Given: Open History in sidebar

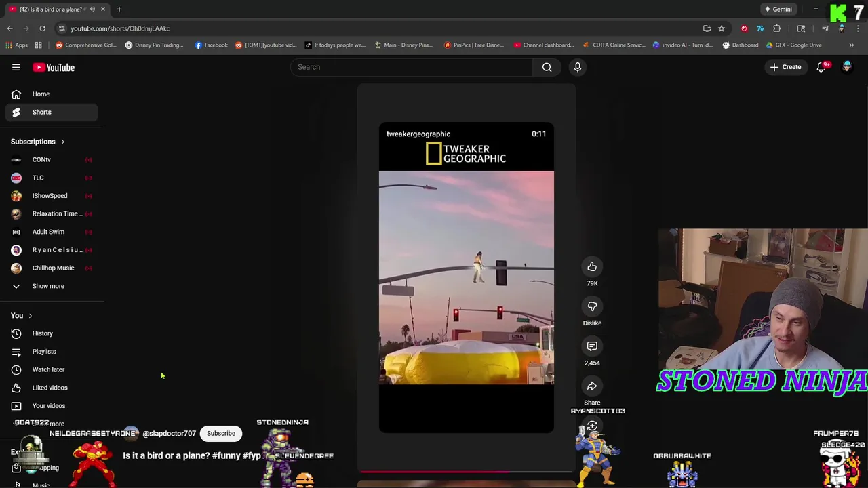Looking at the screenshot, I should point(52,333).
